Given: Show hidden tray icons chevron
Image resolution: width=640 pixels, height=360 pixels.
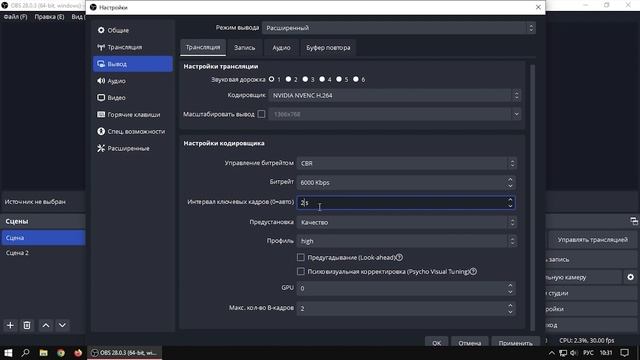Looking at the screenshot, I should (552, 353).
